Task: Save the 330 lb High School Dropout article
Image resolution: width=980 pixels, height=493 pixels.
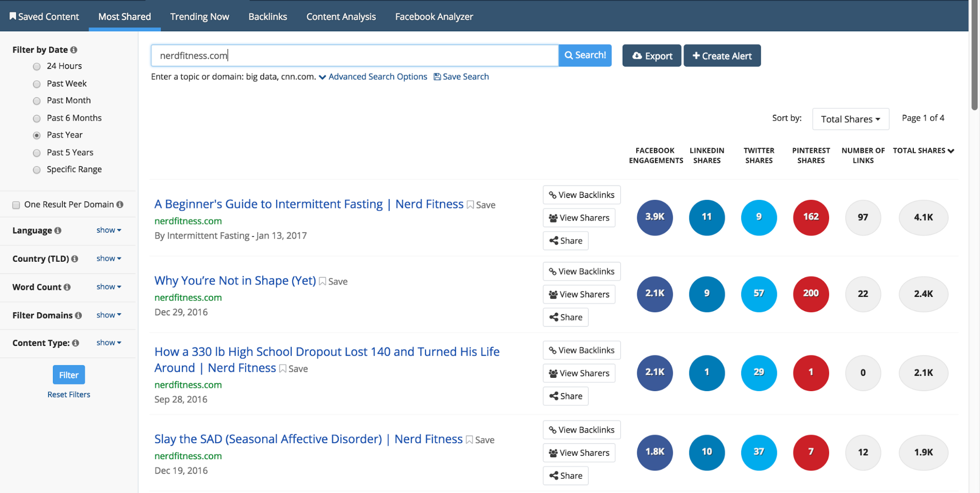Action: coord(294,369)
